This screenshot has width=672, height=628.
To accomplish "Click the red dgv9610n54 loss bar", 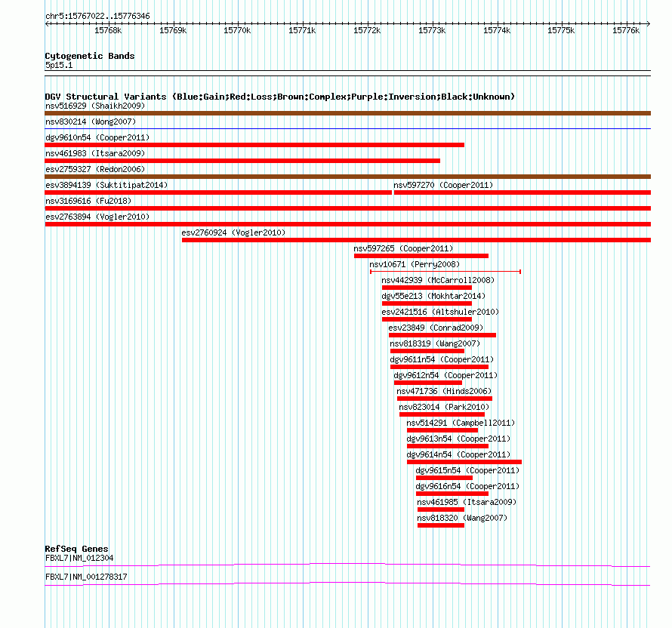I will pyautogui.click(x=254, y=145).
